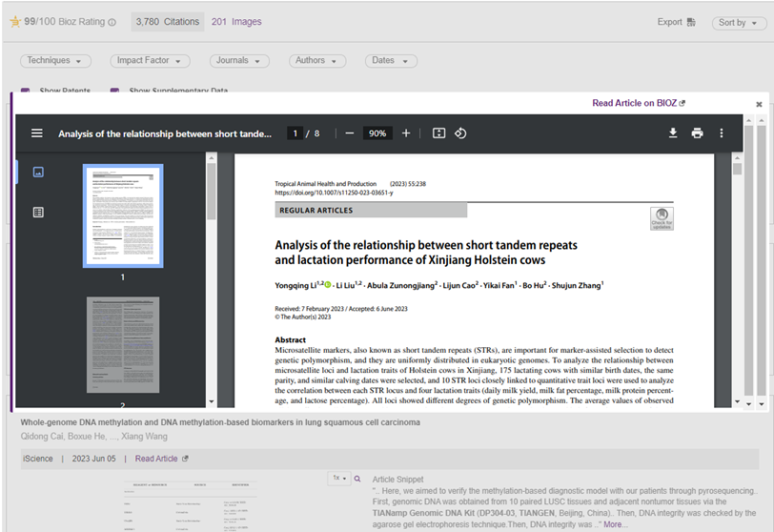The height and width of the screenshot is (532, 774).
Task: Toggle the Show Supplementary Data checkbox
Action: [x=114, y=92]
